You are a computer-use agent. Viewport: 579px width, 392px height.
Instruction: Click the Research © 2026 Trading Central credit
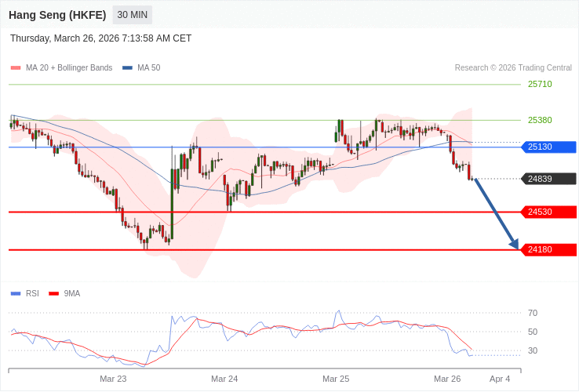click(513, 68)
